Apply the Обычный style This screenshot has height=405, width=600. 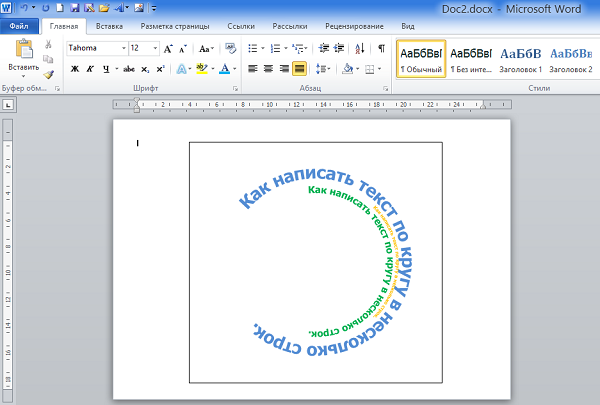[421, 59]
